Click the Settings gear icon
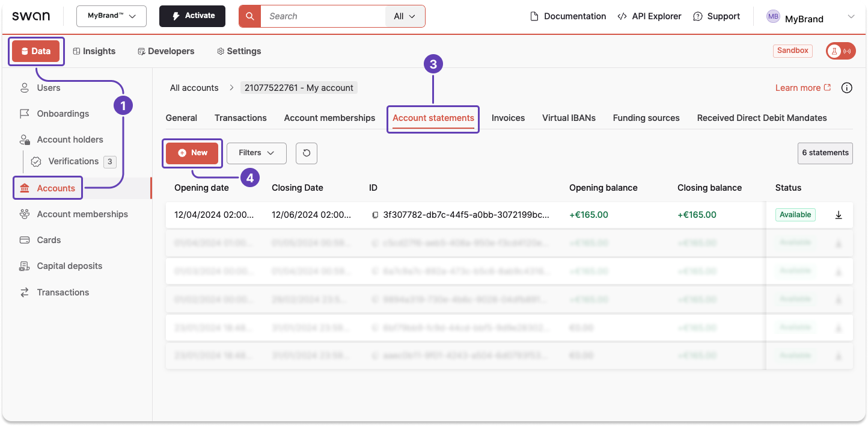868x426 pixels. 221,51
